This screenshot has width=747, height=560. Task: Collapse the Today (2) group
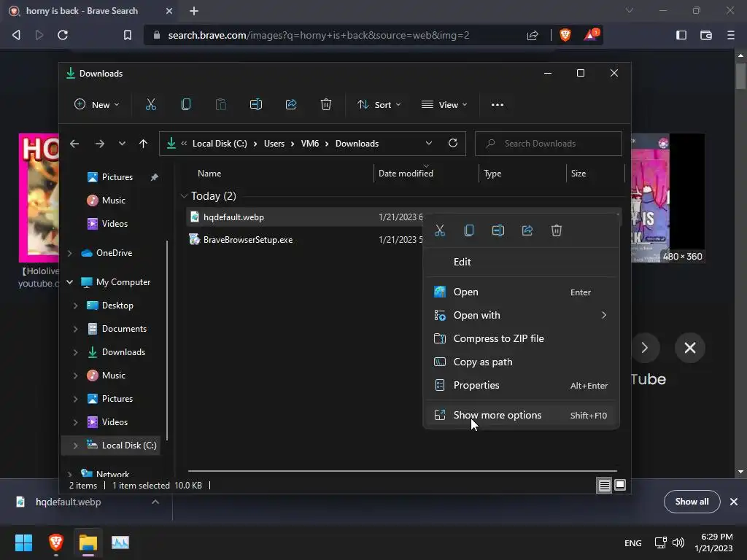pyautogui.click(x=184, y=196)
